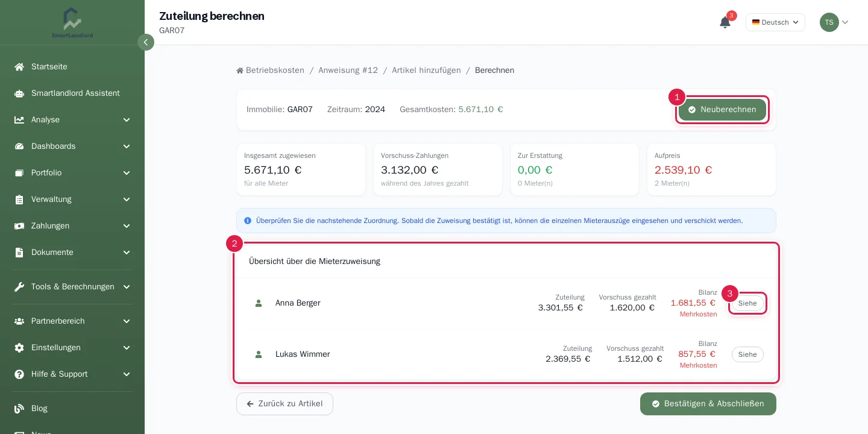The width and height of the screenshot is (868, 434).
Task: Collapse the sidebar with the arrow button
Action: 146,42
